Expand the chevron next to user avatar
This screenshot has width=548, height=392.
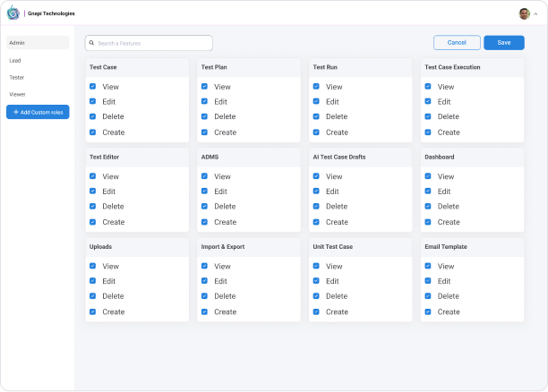point(535,14)
